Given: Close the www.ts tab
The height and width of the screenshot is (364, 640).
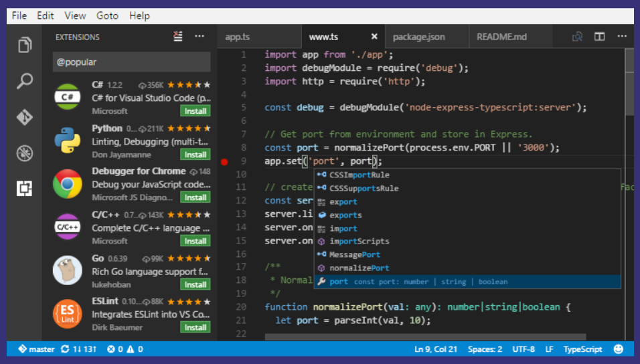Looking at the screenshot, I should point(374,37).
